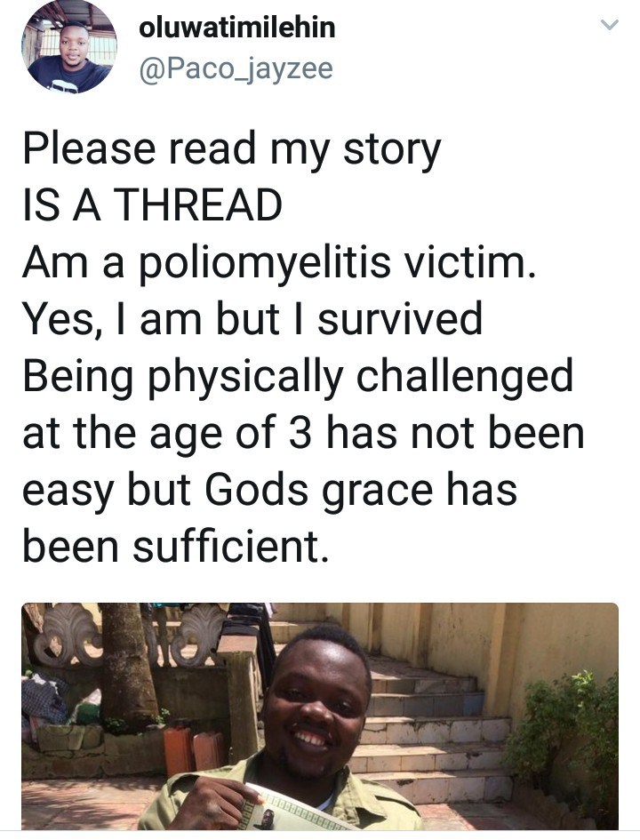Click the 'been sufficient.' line
This screenshot has width=640, height=840.
click(176, 545)
